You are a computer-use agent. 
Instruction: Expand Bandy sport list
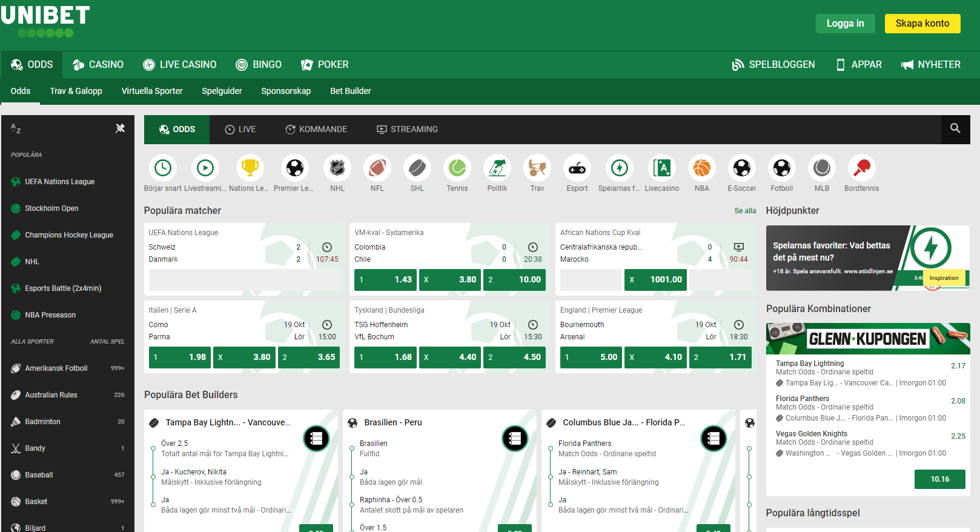[x=67, y=448]
